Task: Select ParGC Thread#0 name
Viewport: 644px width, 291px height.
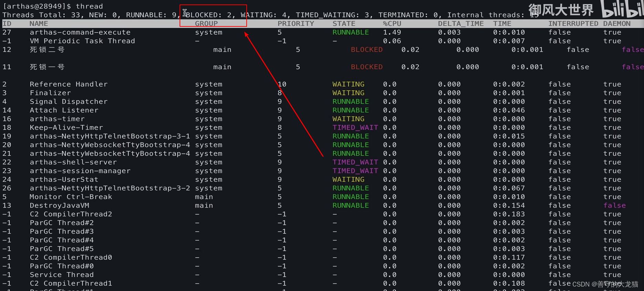Action: click(x=62, y=266)
